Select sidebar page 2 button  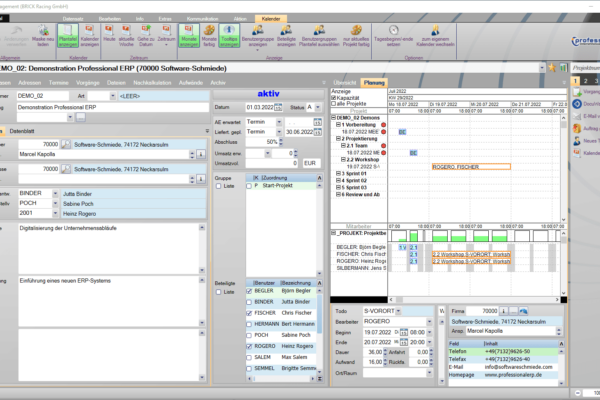pyautogui.click(x=585, y=81)
